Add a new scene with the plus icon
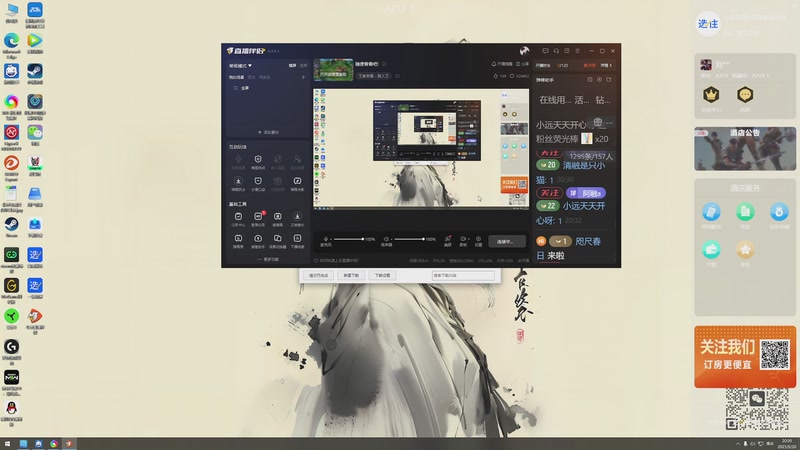The image size is (800, 450). click(x=303, y=78)
